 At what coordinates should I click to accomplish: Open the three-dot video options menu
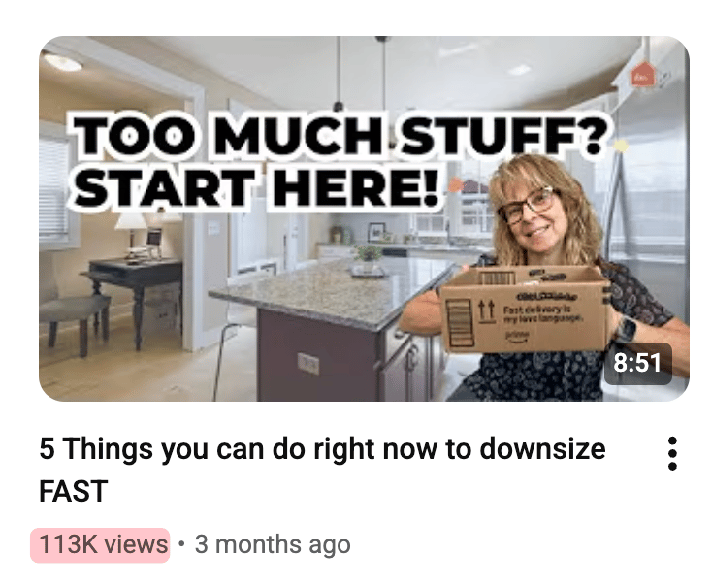[672, 453]
